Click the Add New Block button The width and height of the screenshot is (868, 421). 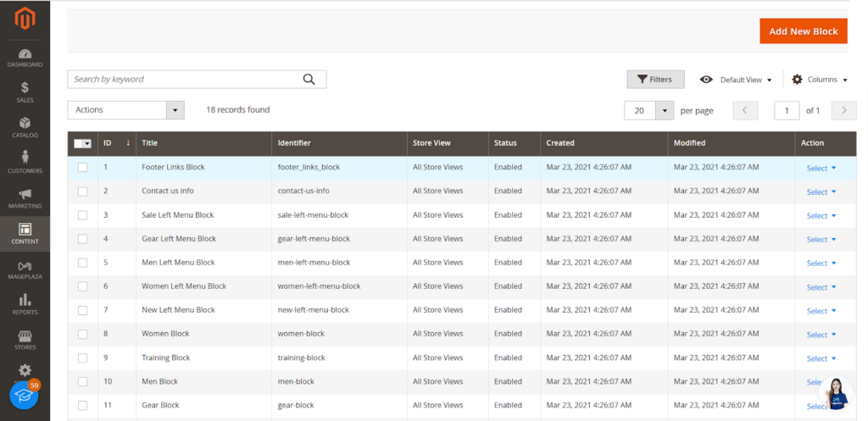coord(804,31)
